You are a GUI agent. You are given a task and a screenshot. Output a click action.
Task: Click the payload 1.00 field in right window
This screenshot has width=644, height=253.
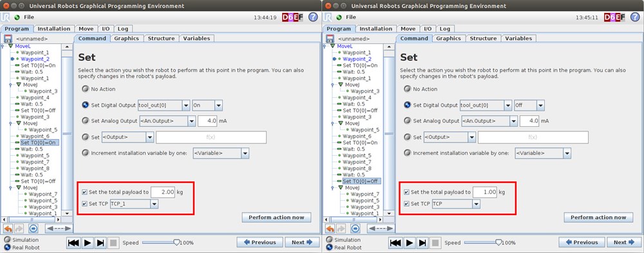485,192
